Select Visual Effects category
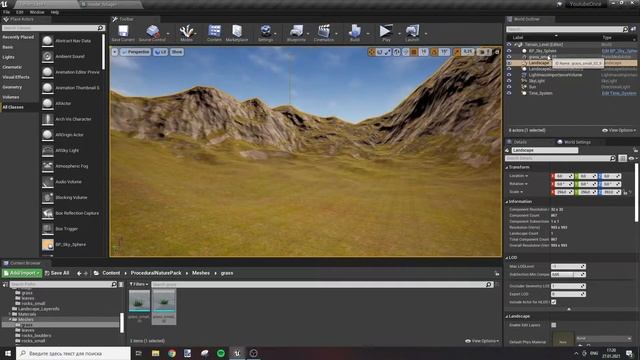The image size is (640, 360). 16,77
